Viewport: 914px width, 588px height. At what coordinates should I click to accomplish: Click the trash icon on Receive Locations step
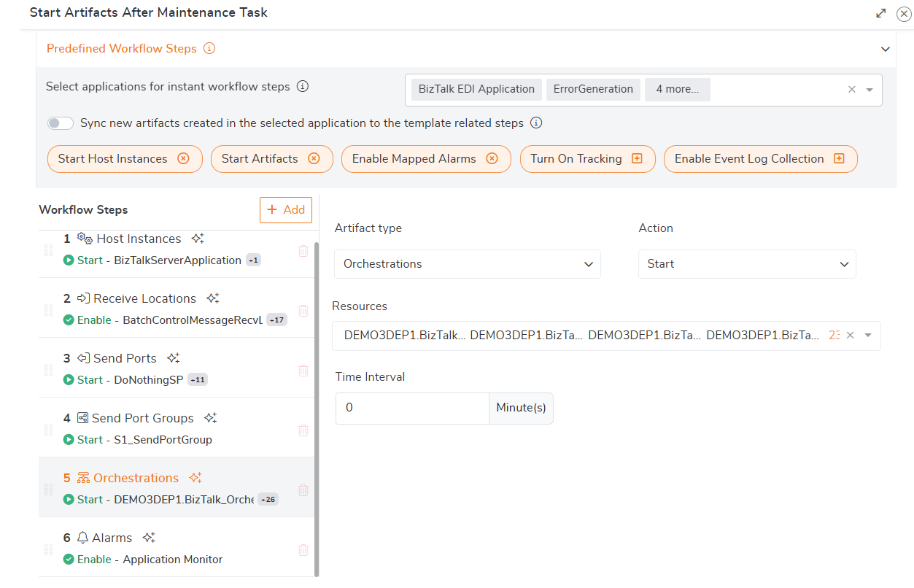click(x=303, y=310)
